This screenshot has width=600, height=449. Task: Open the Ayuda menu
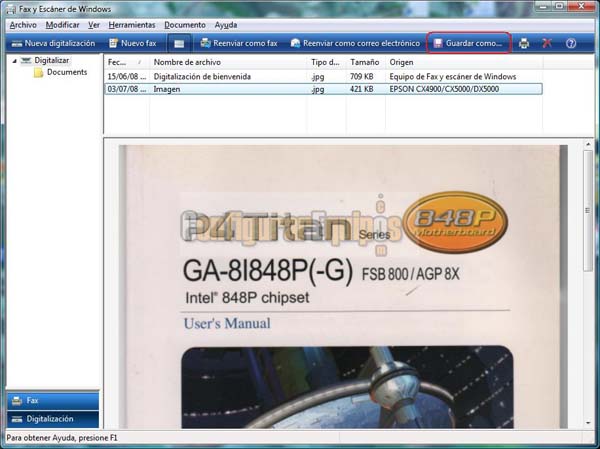click(226, 25)
